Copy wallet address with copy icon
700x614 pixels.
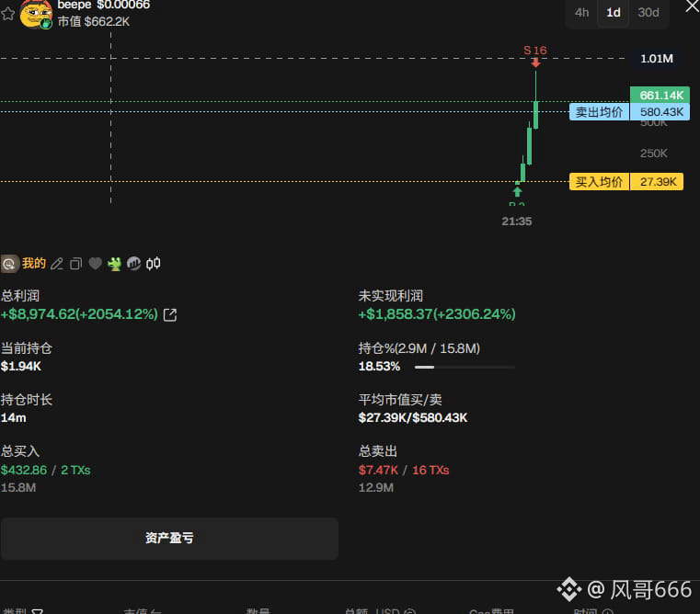click(76, 264)
